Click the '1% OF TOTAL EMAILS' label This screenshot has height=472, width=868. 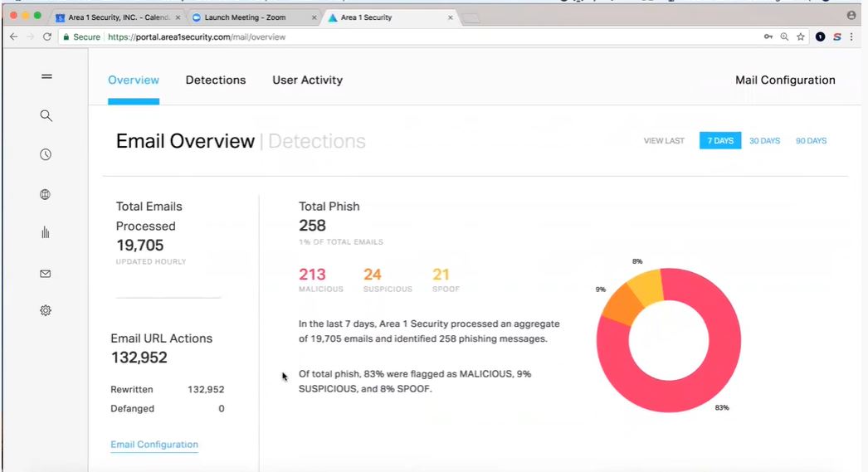tap(341, 242)
